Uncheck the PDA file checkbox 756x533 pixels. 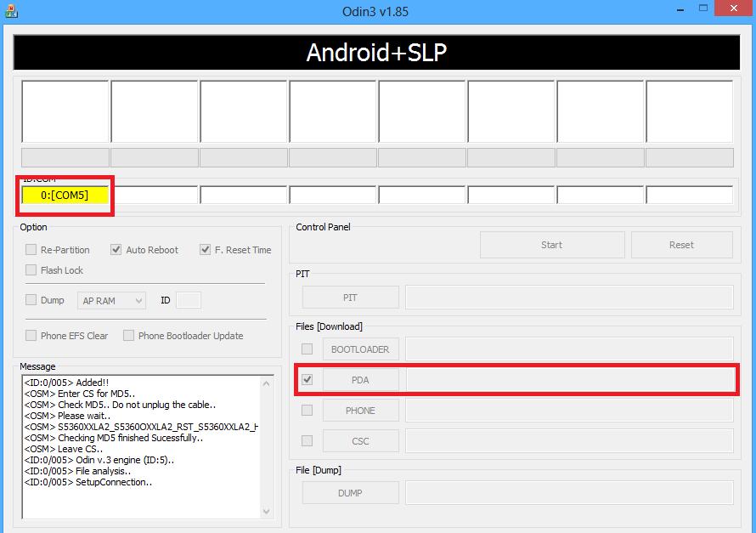[x=307, y=380]
